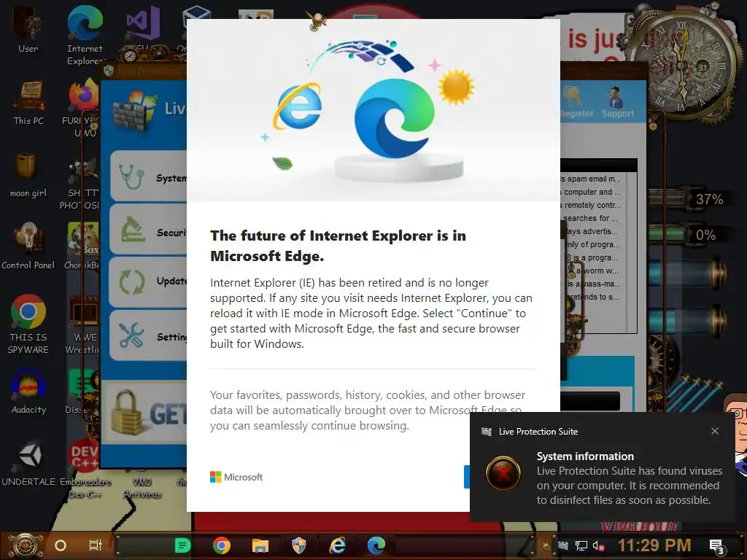Open the Settings tab in Live Protection Suite
Viewport: 747px width, 560px height.
[148, 335]
